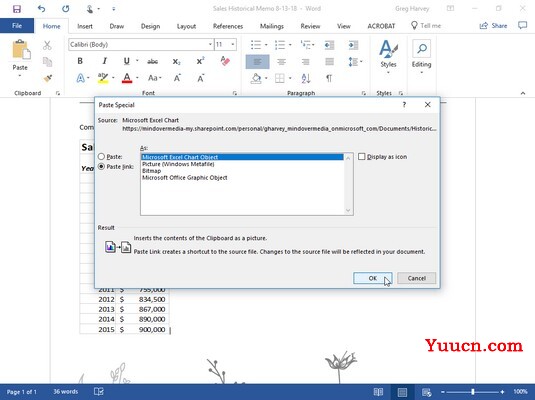Click the zoom in plus button

coord(502,392)
